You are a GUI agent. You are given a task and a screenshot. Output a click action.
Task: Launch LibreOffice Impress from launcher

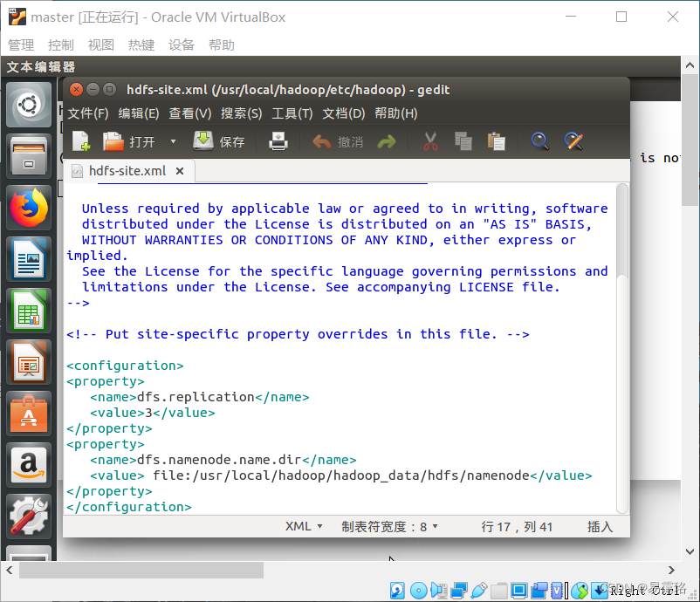(29, 362)
